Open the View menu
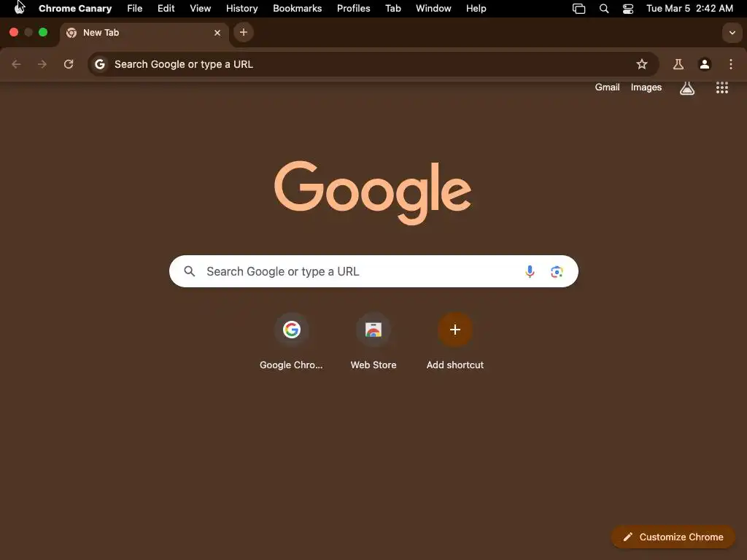 pyautogui.click(x=200, y=8)
